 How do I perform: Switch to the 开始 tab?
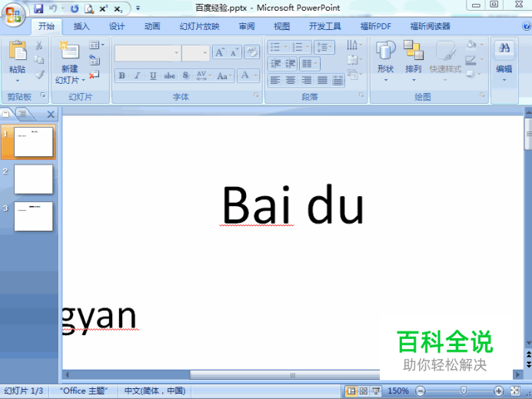coord(46,26)
